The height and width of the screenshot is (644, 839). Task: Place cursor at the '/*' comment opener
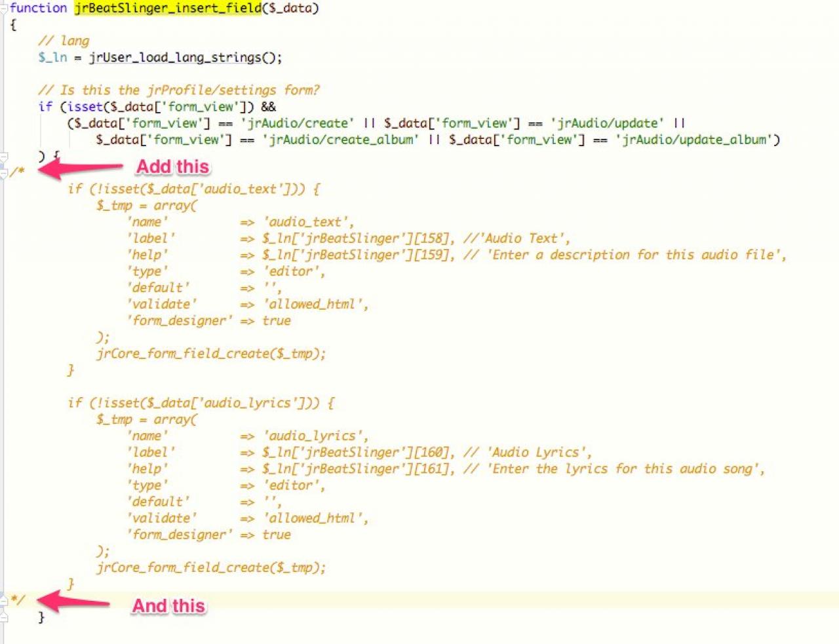(17, 172)
